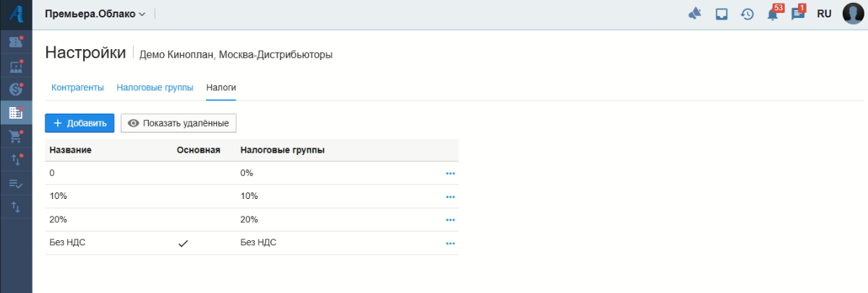This screenshot has width=868, height=293.
Task: Open the cinema hall screen sidebar icon
Action: 16,66
